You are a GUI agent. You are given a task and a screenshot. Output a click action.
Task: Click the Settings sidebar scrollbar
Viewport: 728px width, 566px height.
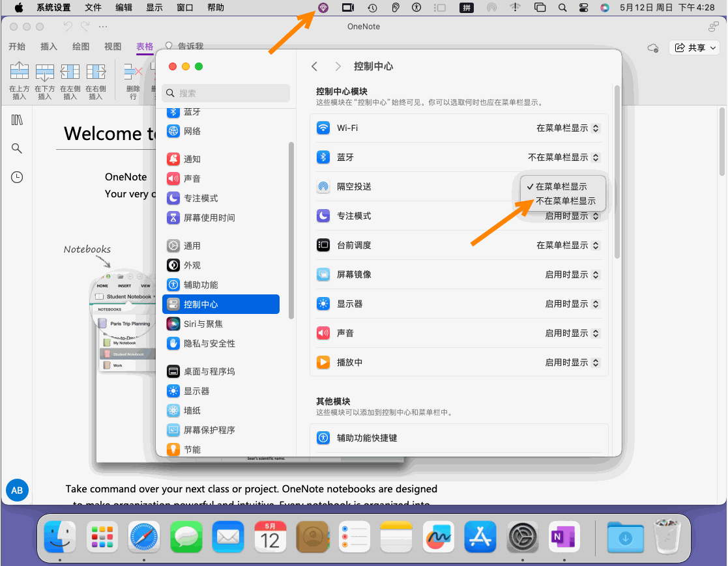click(291, 231)
